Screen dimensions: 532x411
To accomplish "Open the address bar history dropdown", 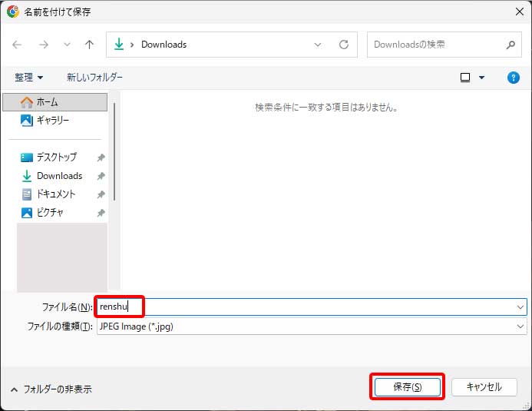I will point(318,45).
